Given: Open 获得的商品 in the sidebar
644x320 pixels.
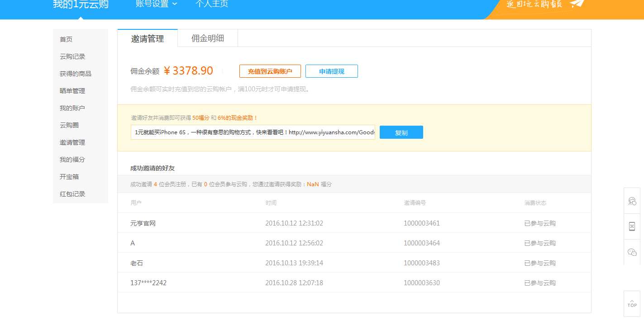Looking at the screenshot, I should point(76,74).
